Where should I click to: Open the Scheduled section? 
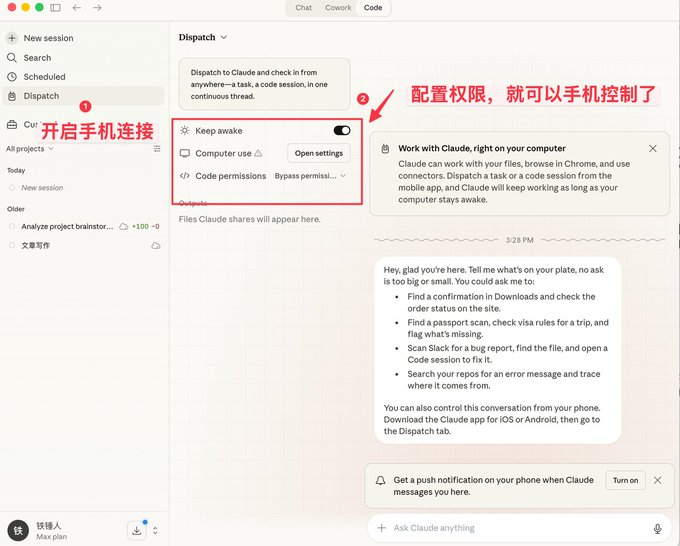point(44,77)
